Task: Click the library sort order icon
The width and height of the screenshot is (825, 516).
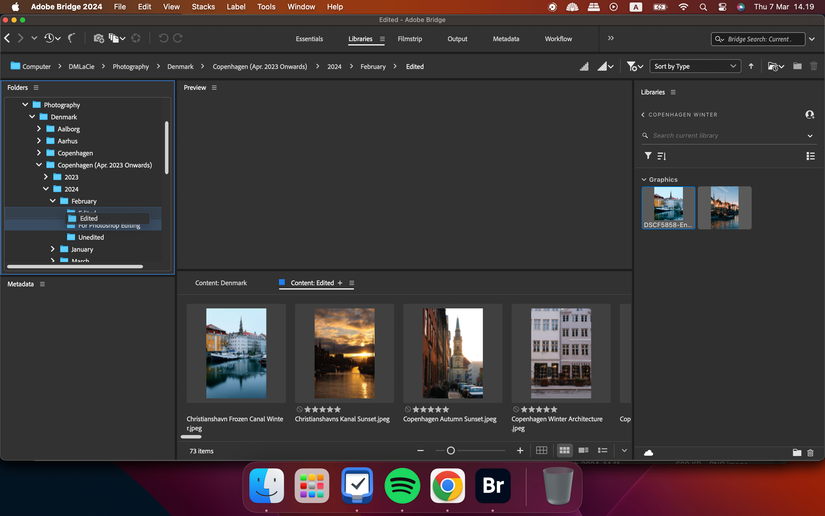Action: 662,156
